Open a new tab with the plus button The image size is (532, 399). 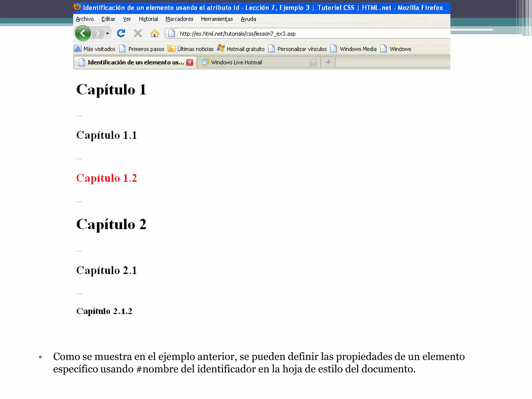coord(328,62)
